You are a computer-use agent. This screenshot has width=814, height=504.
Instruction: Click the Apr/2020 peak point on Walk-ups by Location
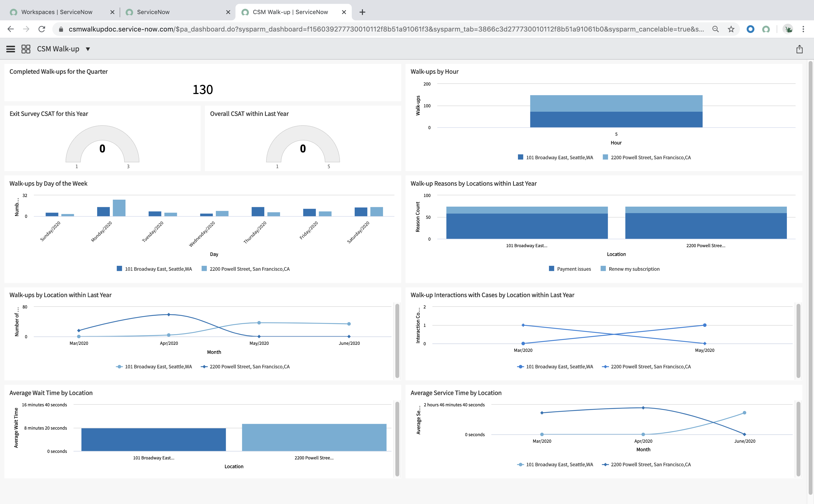(x=169, y=315)
